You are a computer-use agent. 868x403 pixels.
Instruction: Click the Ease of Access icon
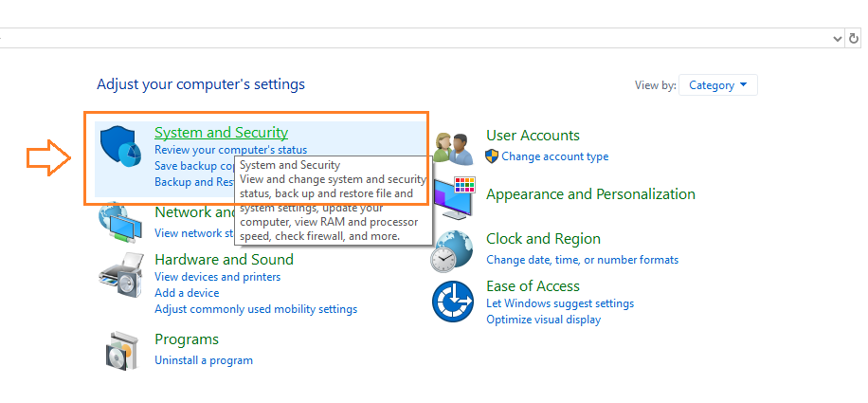452,302
